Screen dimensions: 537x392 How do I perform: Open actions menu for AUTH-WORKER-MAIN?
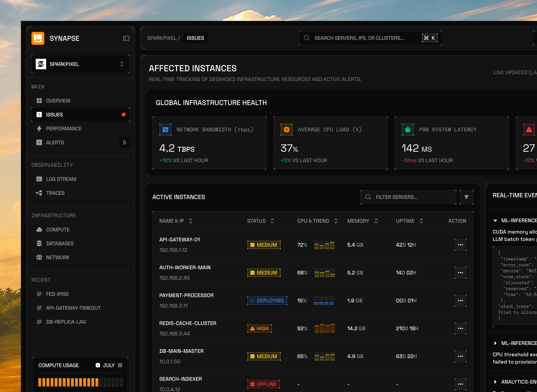pos(460,273)
